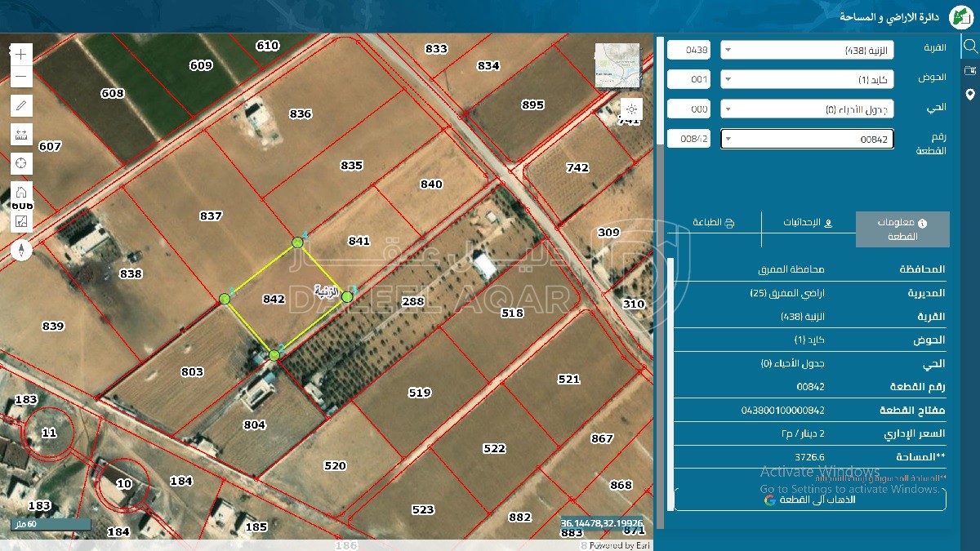
Task: Switch to the الإحداثيات coordinates tab
Action: [808, 222]
